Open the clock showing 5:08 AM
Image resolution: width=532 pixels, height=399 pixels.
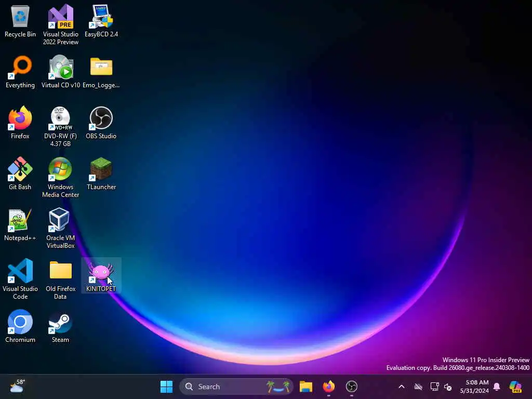tap(474, 387)
